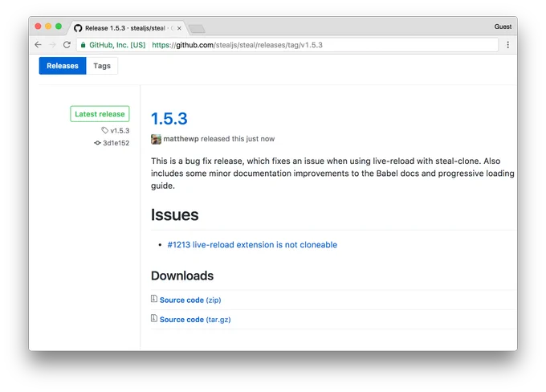Click the commit icon beside 3d1e152
Viewport: 546px width, 392px height.
click(x=97, y=143)
